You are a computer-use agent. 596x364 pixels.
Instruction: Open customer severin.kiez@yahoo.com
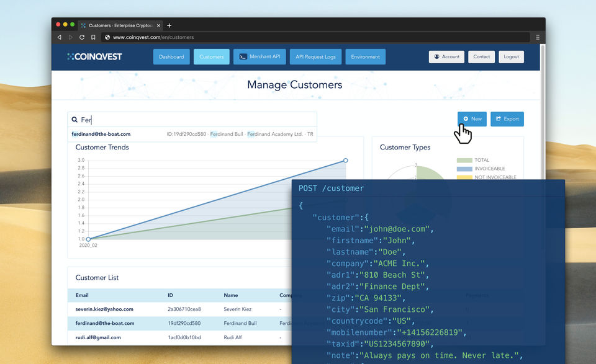(x=104, y=309)
